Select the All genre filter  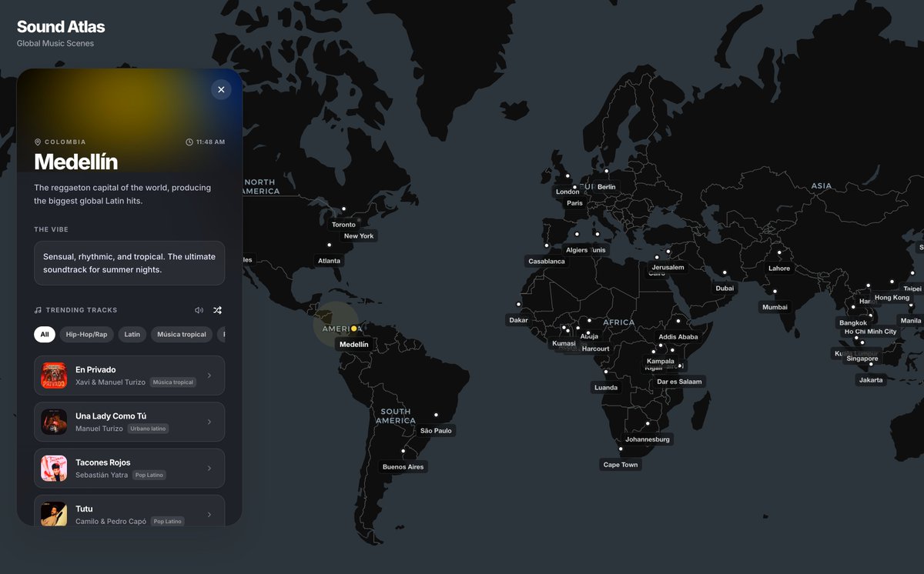45,335
